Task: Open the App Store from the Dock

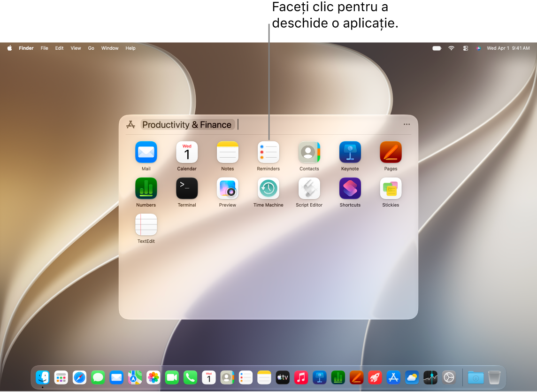Action: tap(393, 377)
